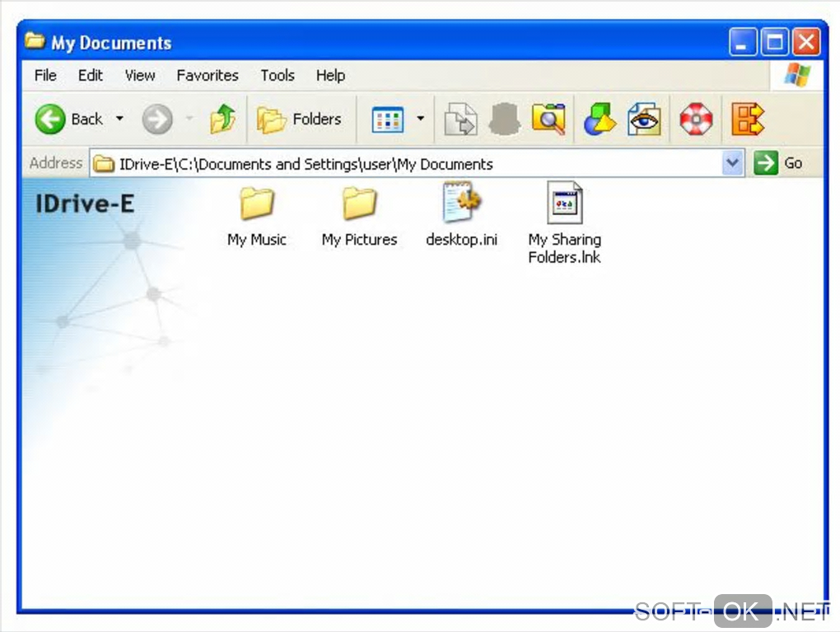Click the green Go button
Image resolution: width=840 pixels, height=632 pixels.
pyautogui.click(x=778, y=163)
